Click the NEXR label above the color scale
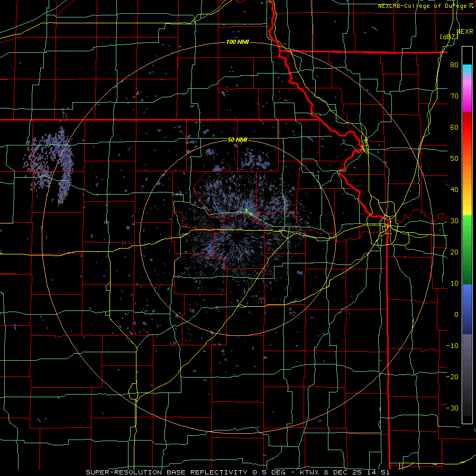Image resolution: width=476 pixels, height=476 pixels. click(x=464, y=32)
